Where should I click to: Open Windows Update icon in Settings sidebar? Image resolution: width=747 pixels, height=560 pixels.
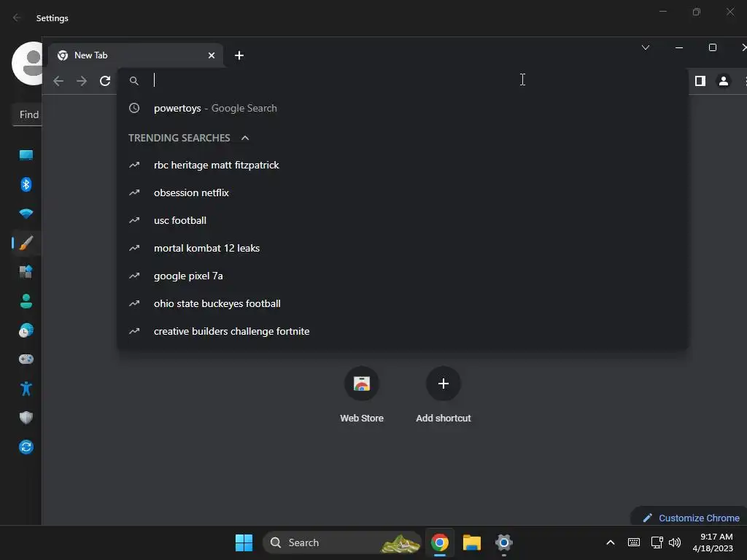26,447
